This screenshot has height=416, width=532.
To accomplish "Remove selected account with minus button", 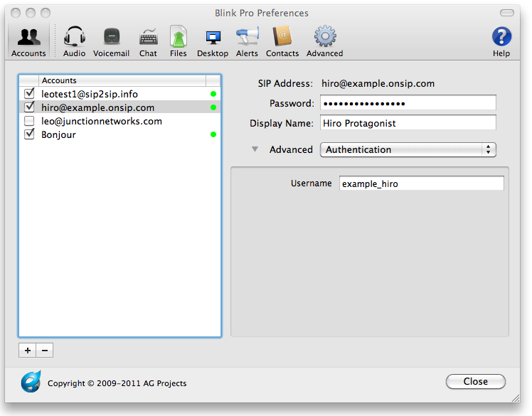I will (45, 350).
